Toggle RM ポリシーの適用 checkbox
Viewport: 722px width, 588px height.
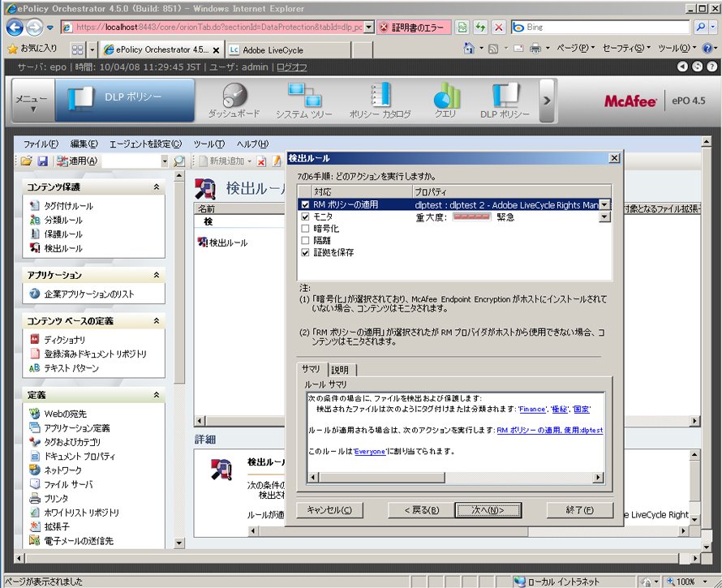point(305,204)
